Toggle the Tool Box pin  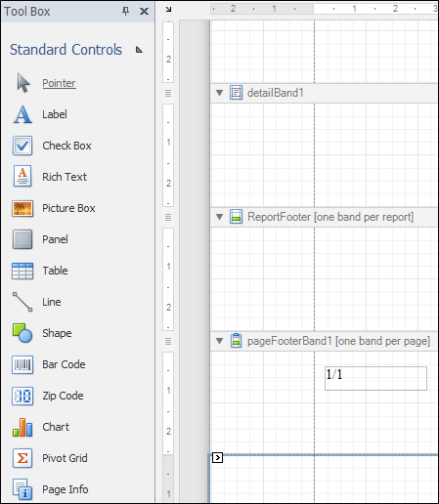click(x=125, y=11)
